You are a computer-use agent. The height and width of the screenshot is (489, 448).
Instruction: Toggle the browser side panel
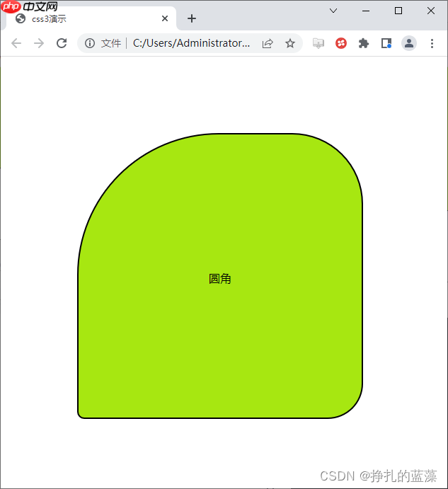point(386,43)
